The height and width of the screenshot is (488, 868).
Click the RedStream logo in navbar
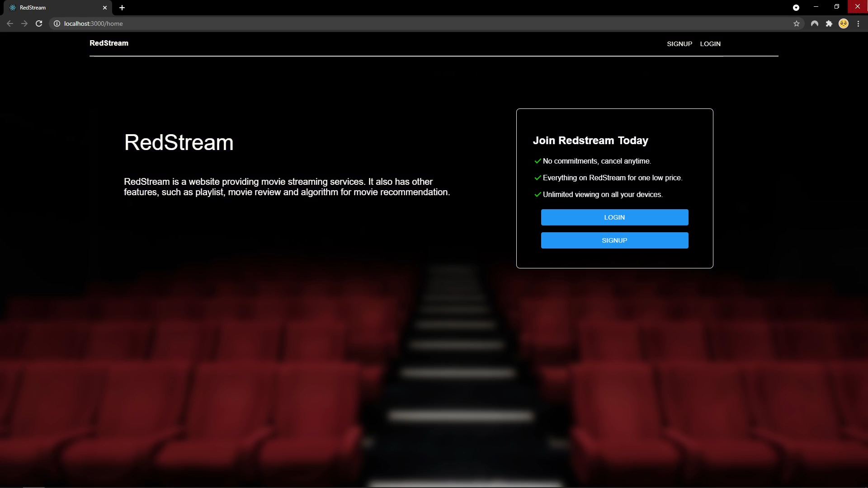click(x=109, y=43)
